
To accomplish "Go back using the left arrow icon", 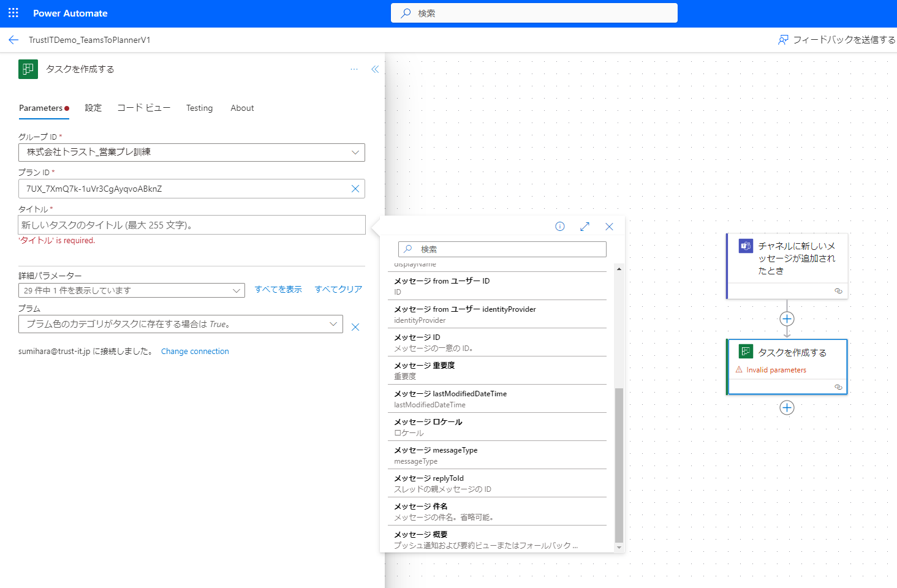I will tap(13, 40).
